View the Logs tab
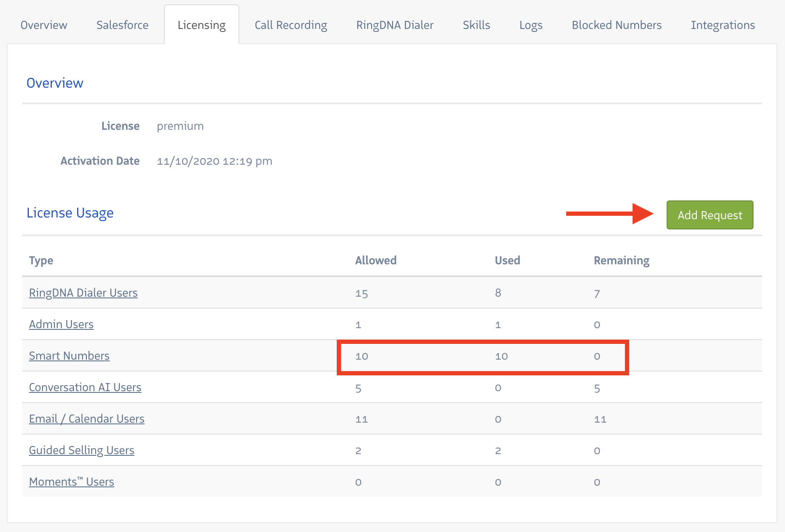 [531, 25]
